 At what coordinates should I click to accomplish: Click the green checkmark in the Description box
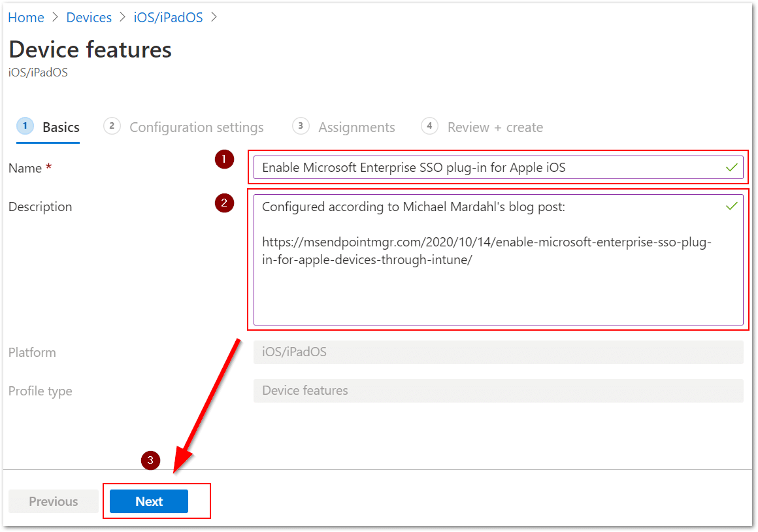(731, 206)
